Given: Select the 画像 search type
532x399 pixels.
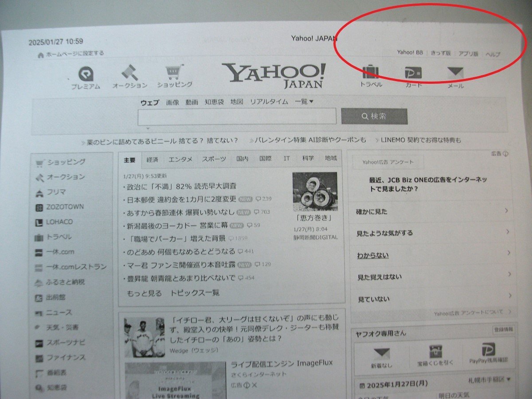Looking at the screenshot, I should tap(172, 102).
